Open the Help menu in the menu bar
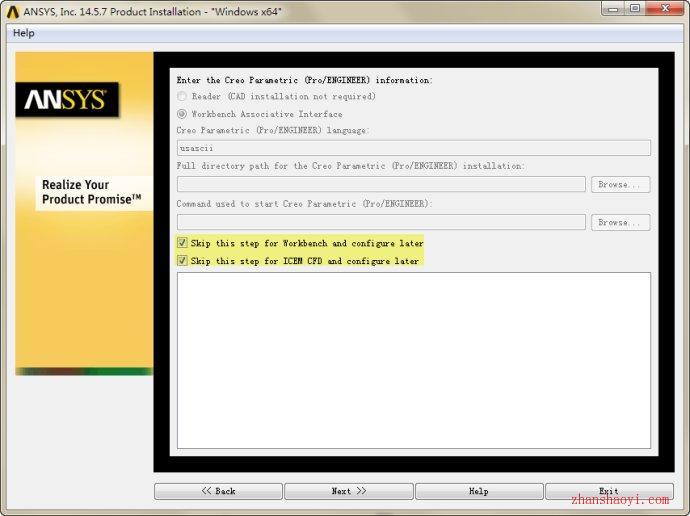690x516 pixels. click(24, 33)
